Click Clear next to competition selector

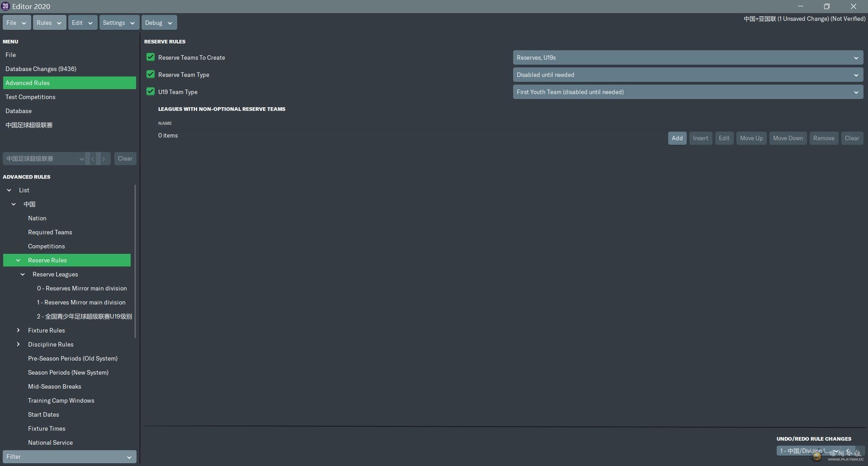(x=125, y=159)
